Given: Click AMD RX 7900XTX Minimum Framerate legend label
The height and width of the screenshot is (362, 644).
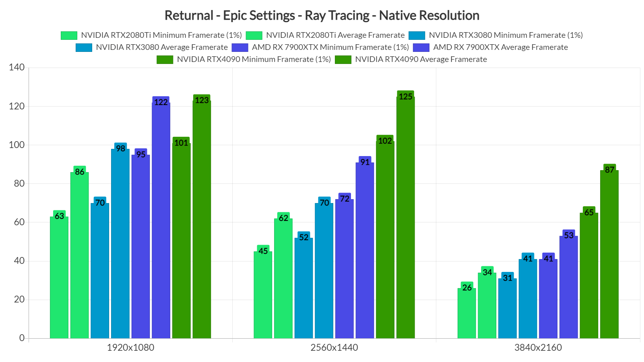Looking at the screenshot, I should (x=330, y=47).
